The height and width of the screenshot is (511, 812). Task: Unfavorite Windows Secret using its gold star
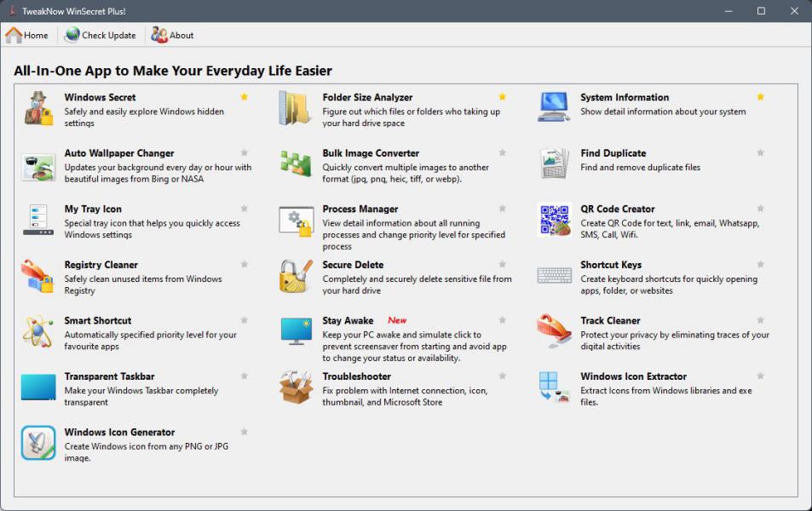245,97
